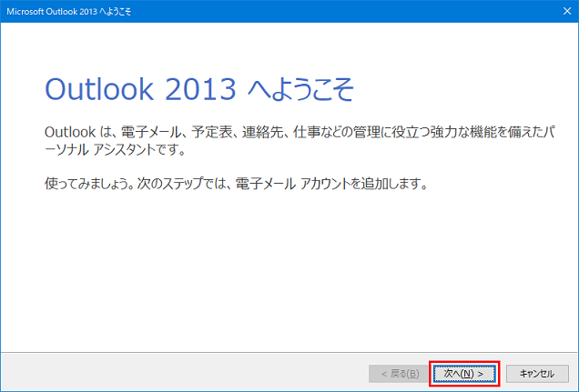Click the 次へ(N) > button
The height and width of the screenshot is (392, 579).
click(x=464, y=374)
